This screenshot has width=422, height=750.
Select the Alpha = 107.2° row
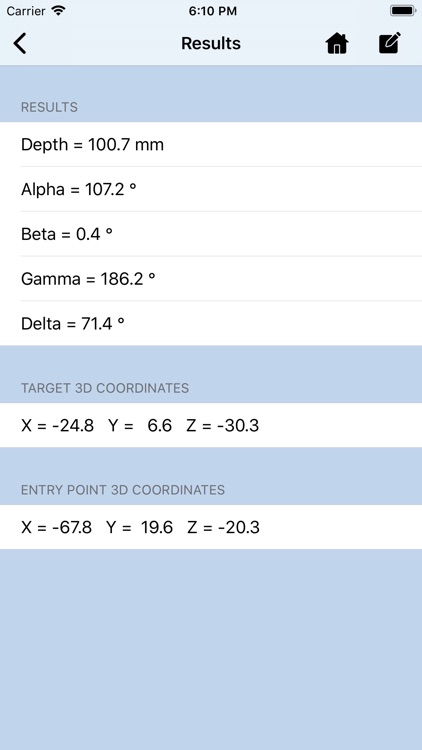pyautogui.click(x=211, y=189)
